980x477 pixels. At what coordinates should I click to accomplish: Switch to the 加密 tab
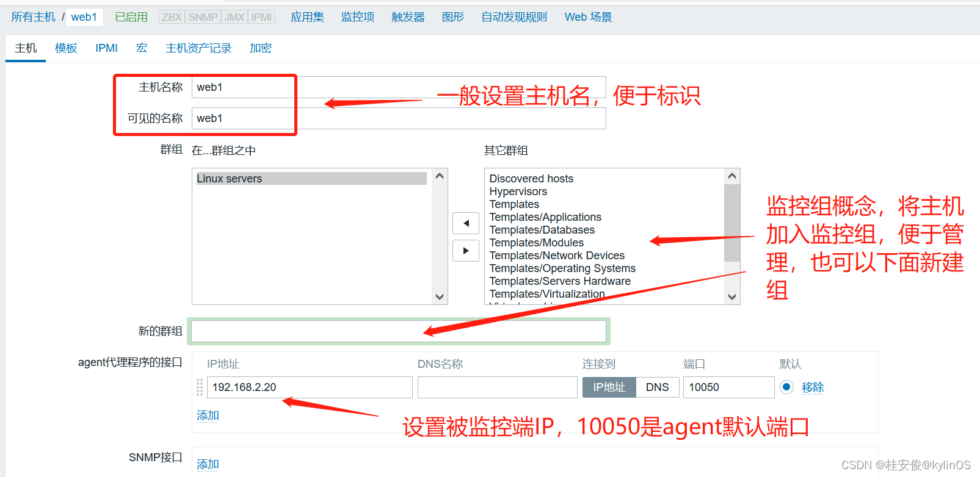point(261,48)
